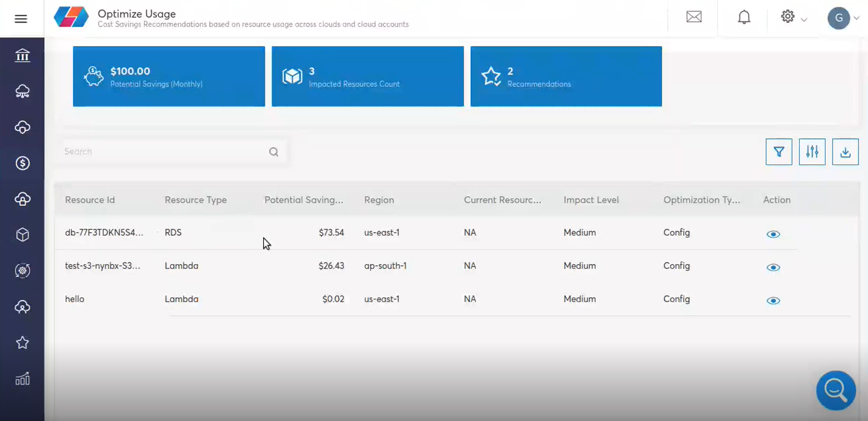Sort by Resource Type column header
This screenshot has width=868, height=421.
[196, 200]
